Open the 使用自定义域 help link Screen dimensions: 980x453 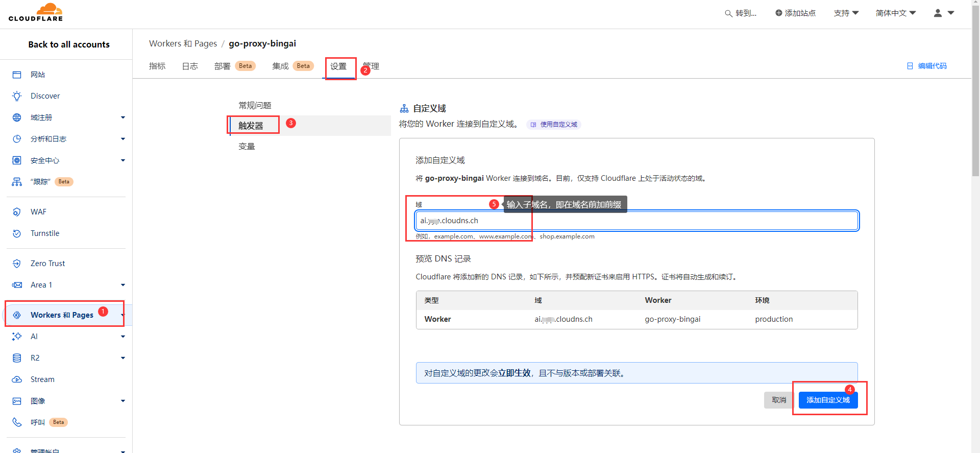click(x=554, y=125)
